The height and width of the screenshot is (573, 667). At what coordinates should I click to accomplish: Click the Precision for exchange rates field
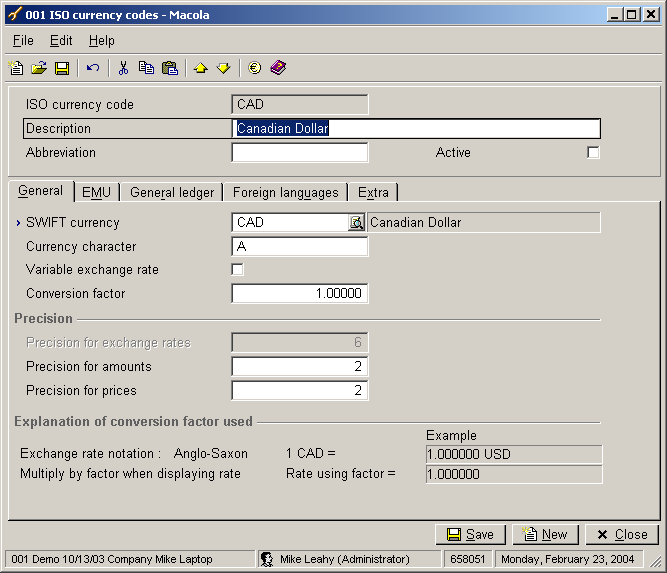300,342
